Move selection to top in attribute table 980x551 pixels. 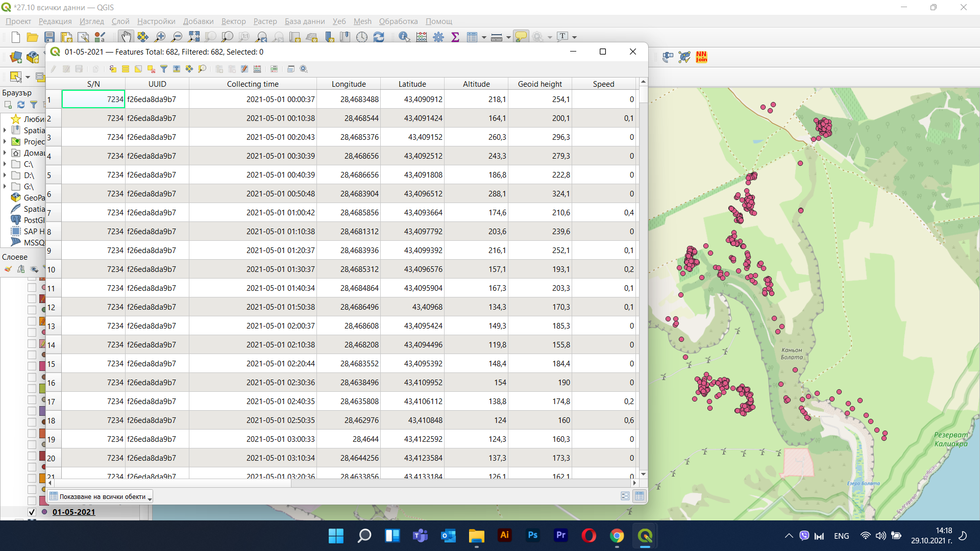(177, 69)
